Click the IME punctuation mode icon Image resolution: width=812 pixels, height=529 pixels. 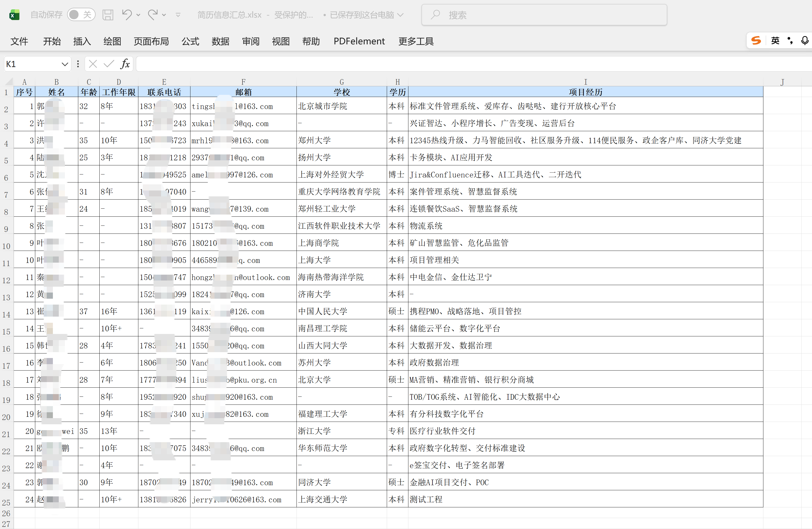[x=790, y=41]
